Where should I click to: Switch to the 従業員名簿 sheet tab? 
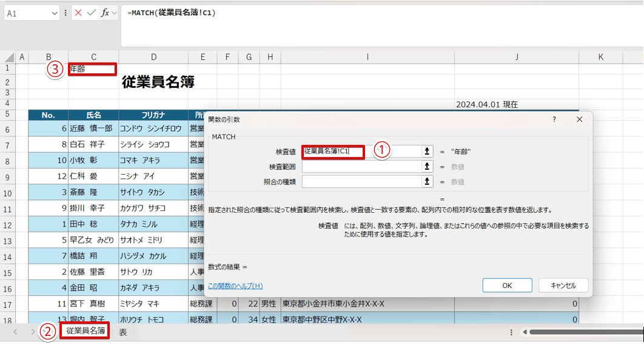(x=86, y=331)
